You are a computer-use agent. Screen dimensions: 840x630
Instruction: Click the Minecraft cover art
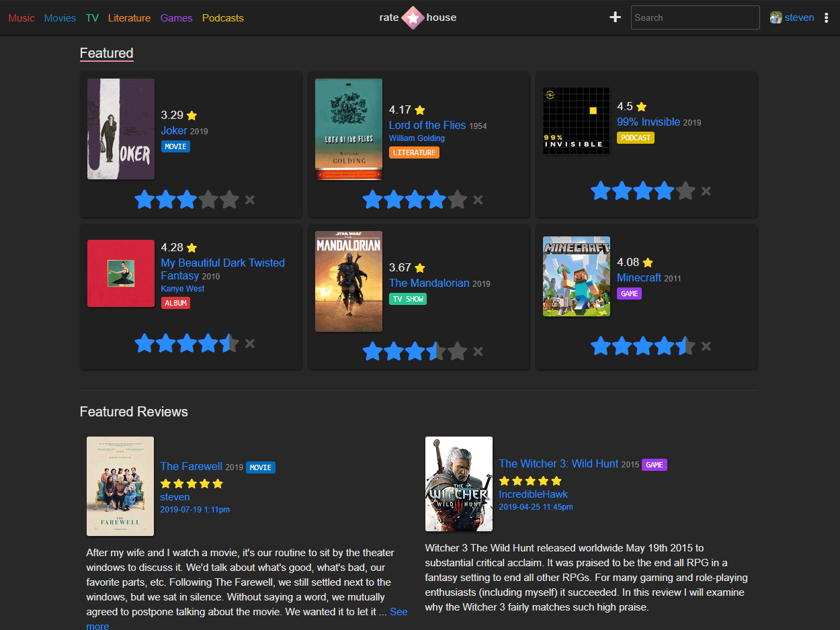[x=577, y=276]
